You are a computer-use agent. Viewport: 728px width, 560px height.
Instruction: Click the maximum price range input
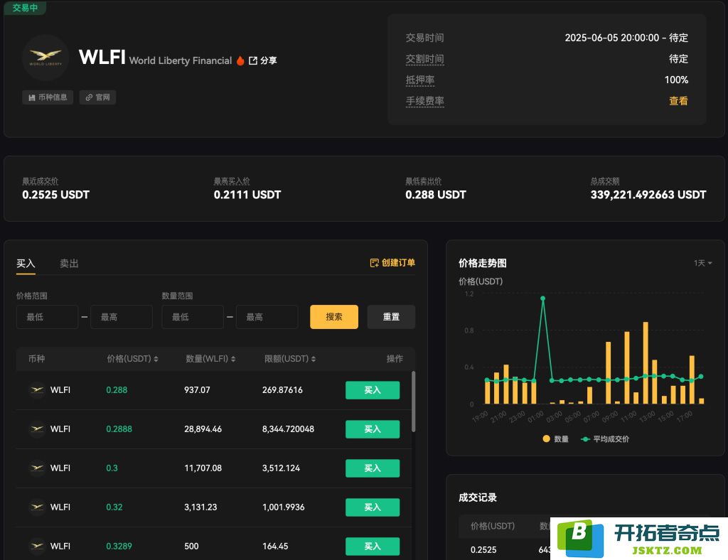[121, 317]
